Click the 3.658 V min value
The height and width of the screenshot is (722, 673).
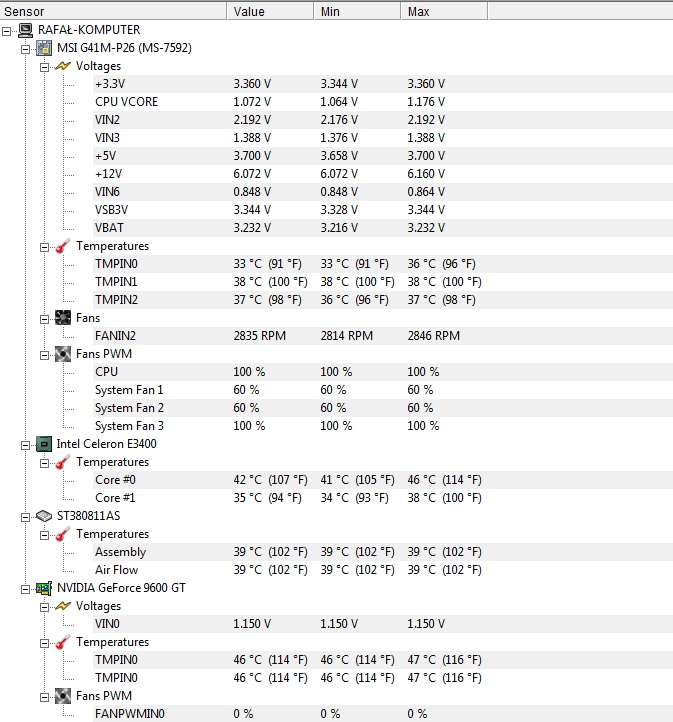[339, 156]
